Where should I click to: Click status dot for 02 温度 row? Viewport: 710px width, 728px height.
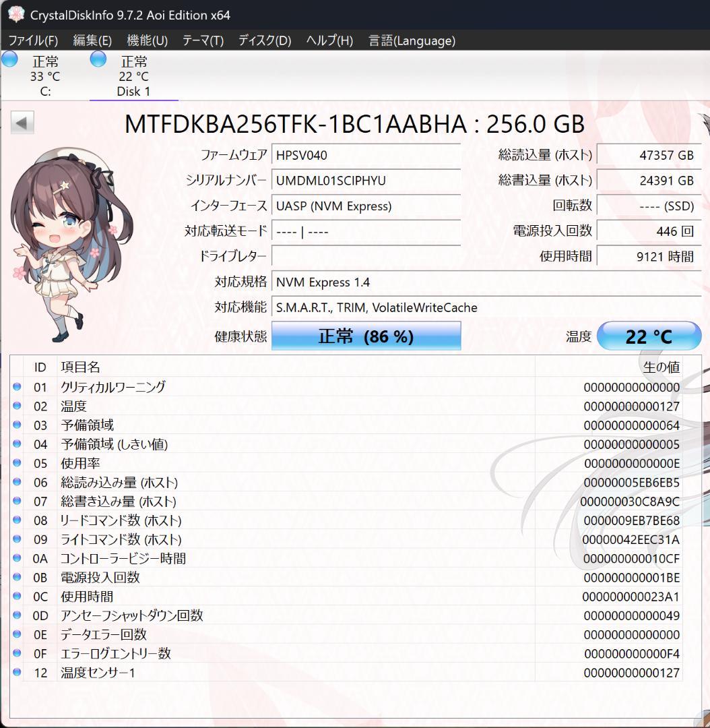coord(17,405)
